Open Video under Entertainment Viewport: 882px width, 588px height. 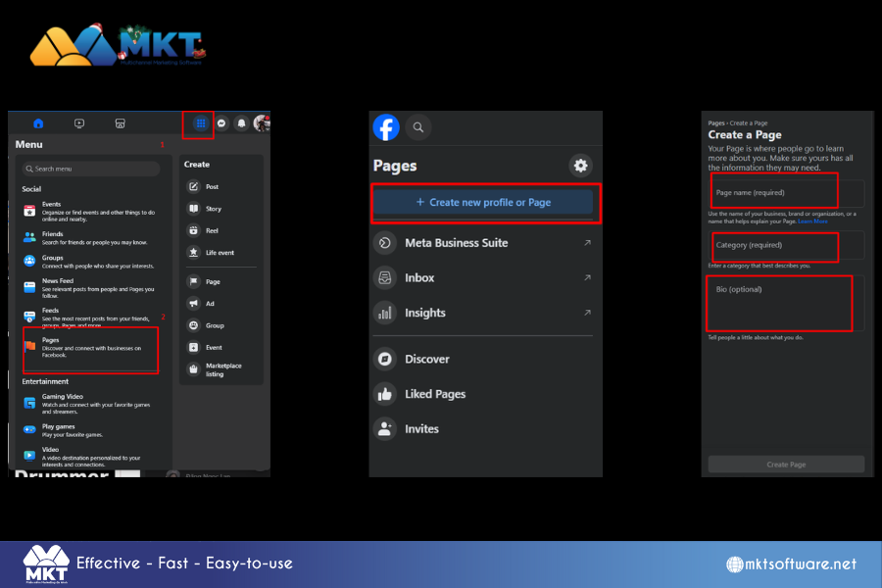coord(90,457)
